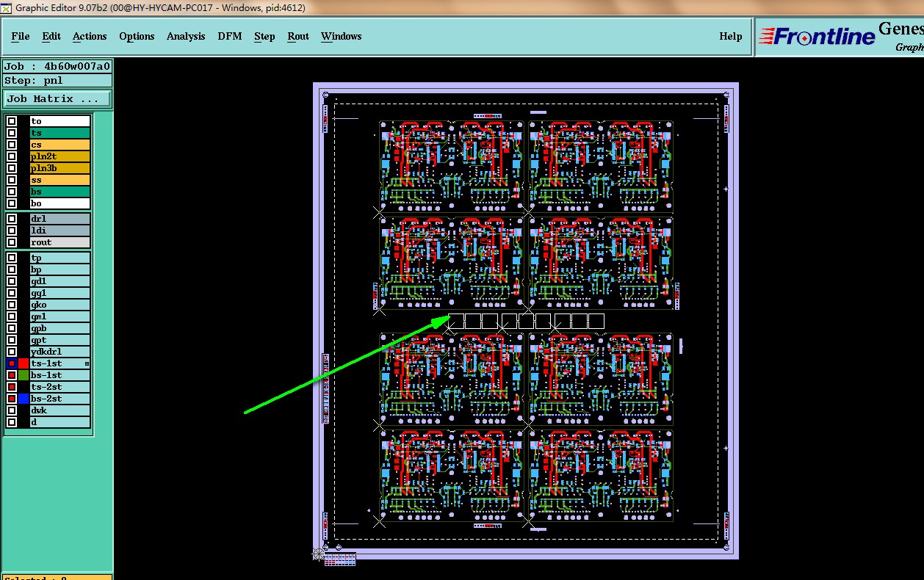This screenshot has height=580, width=924.
Task: Click the blue color swatch of bs-2st
Action: pyautogui.click(x=24, y=399)
